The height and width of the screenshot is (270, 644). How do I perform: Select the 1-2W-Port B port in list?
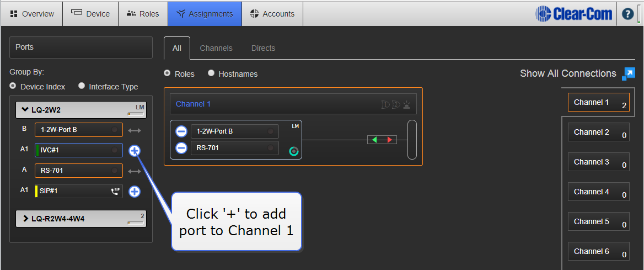coord(79,130)
